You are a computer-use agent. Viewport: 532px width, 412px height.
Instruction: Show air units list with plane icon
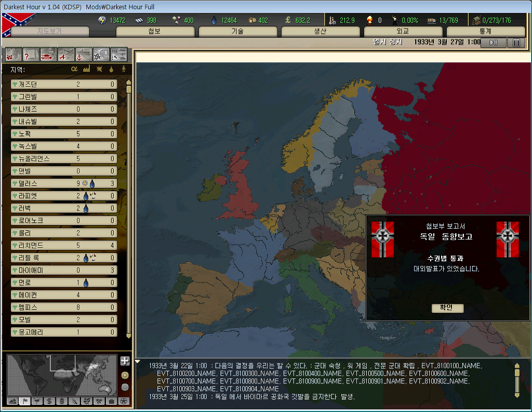66,55
